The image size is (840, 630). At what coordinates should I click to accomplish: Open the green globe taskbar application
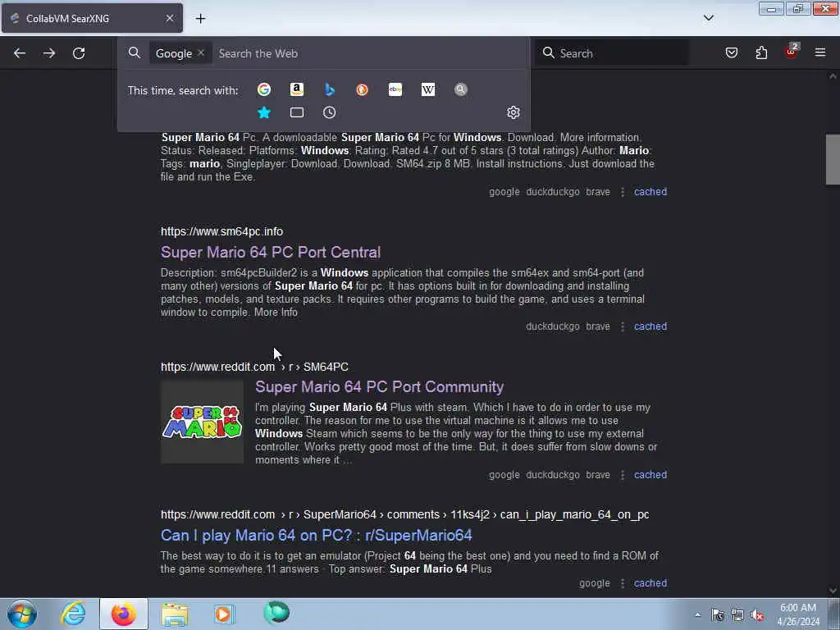tap(276, 613)
